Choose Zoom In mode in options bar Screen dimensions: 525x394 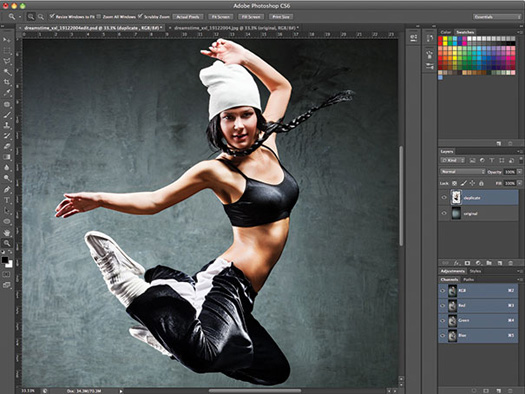31,16
